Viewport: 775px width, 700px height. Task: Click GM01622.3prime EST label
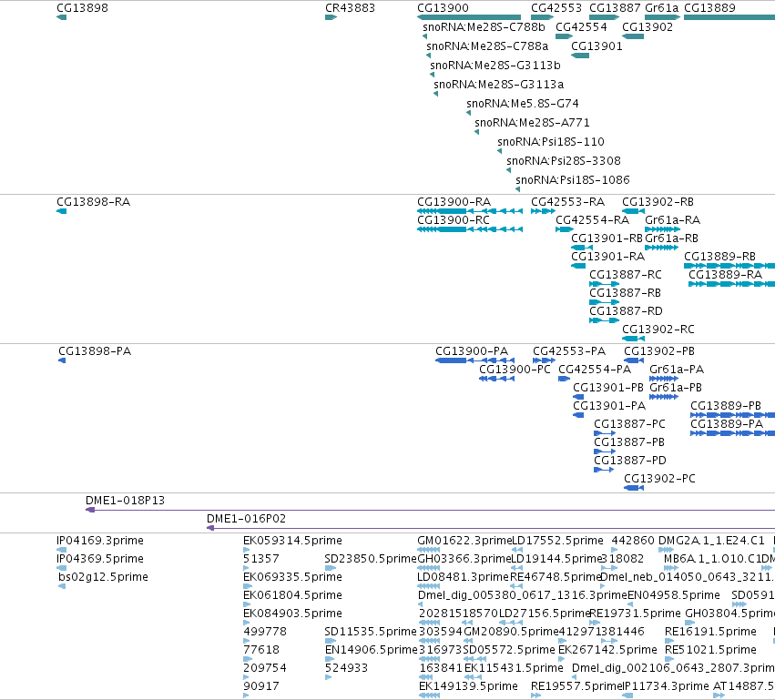pos(464,541)
